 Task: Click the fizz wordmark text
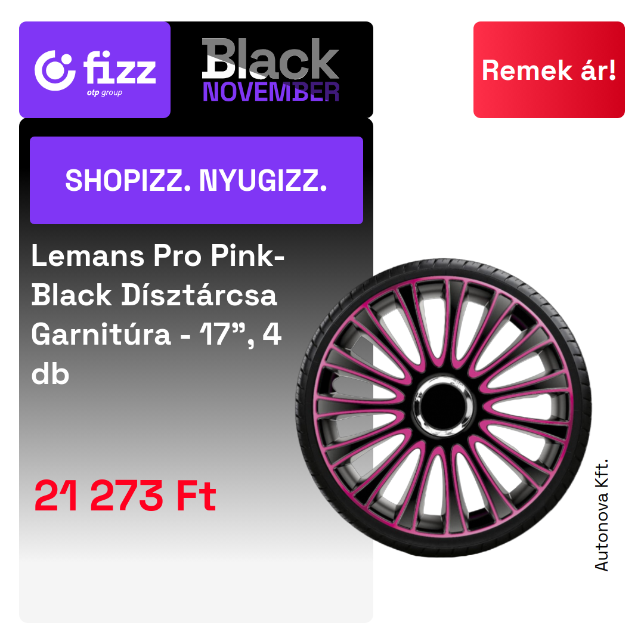[x=120, y=67]
